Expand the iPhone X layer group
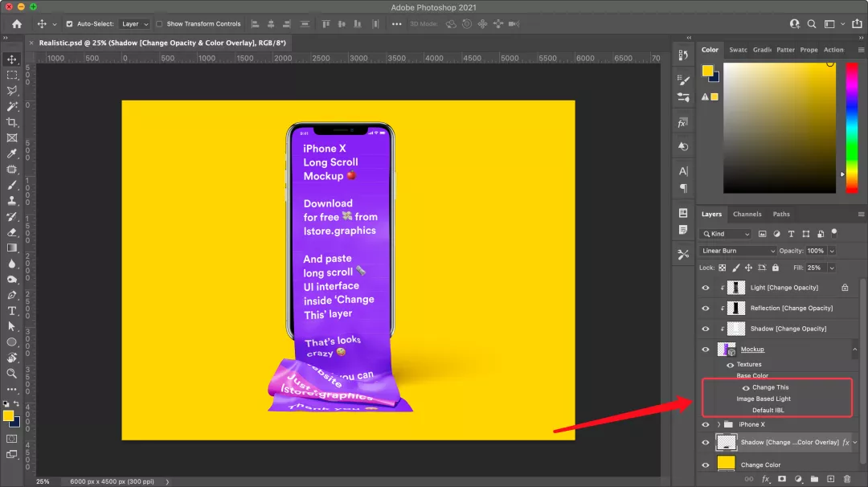This screenshot has width=868, height=487. [x=719, y=424]
